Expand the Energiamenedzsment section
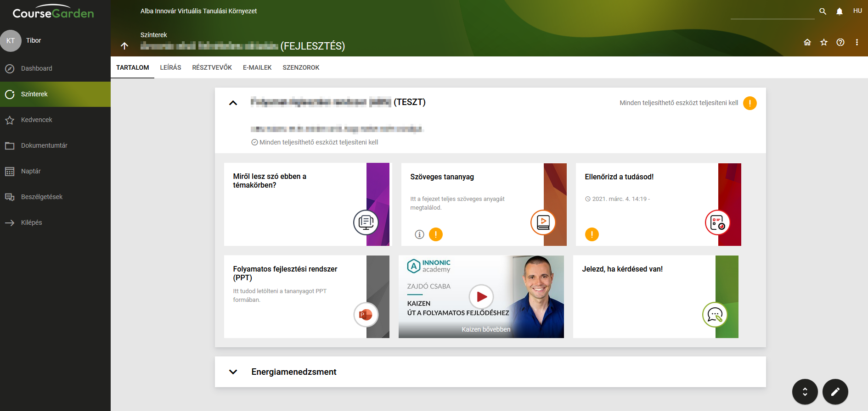The height and width of the screenshot is (411, 868). coord(233,372)
